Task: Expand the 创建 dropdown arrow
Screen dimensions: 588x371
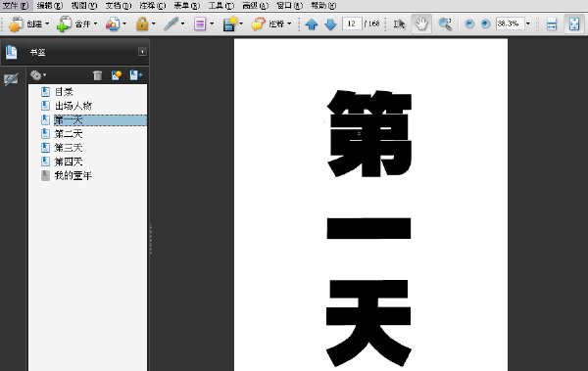Action: pos(47,23)
